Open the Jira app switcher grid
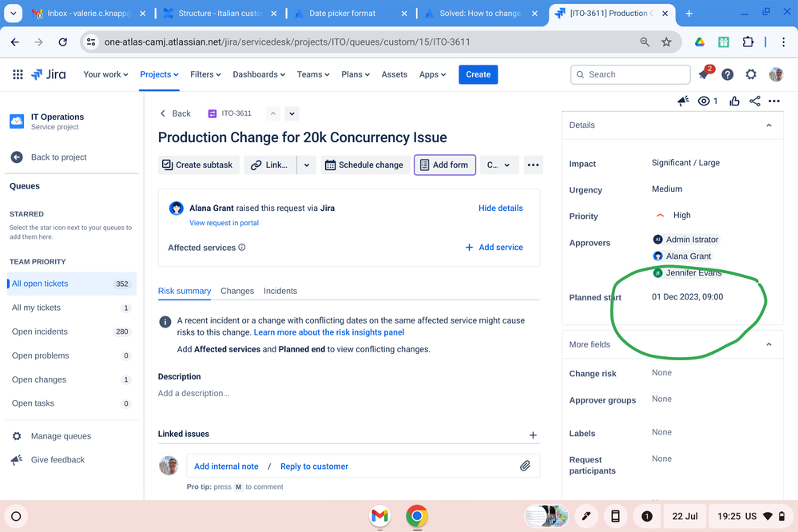This screenshot has width=798, height=532. [18, 74]
